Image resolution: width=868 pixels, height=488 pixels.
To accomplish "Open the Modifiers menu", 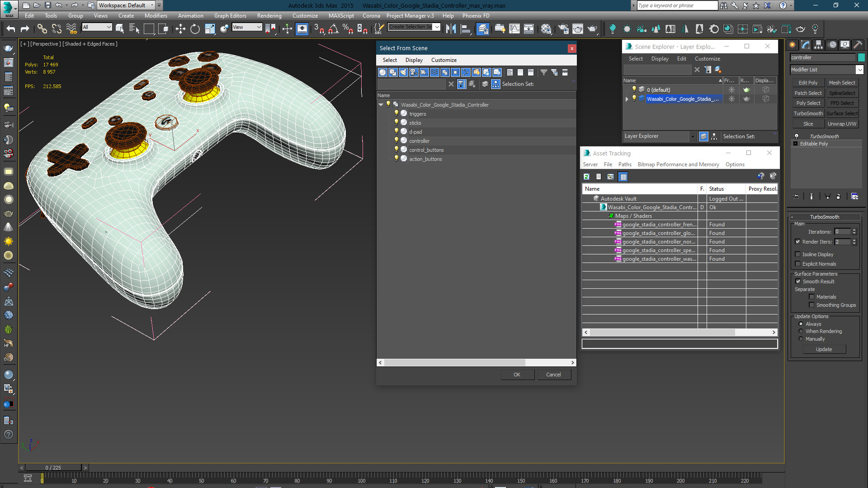I will [x=156, y=16].
